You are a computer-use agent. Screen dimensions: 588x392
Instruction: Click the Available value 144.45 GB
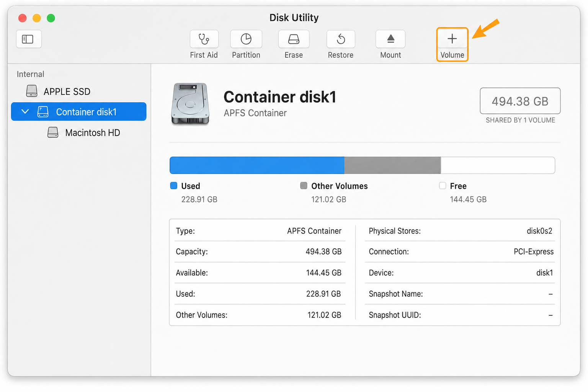click(x=323, y=273)
